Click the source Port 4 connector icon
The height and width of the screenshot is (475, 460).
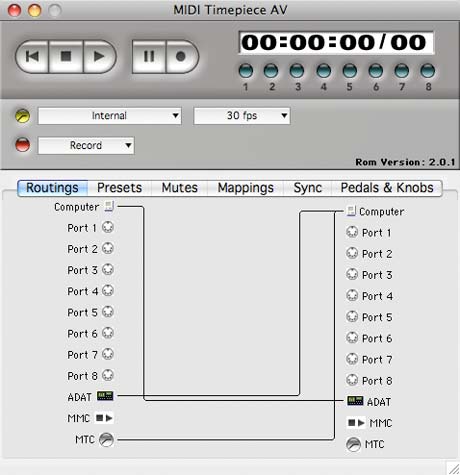(x=108, y=291)
